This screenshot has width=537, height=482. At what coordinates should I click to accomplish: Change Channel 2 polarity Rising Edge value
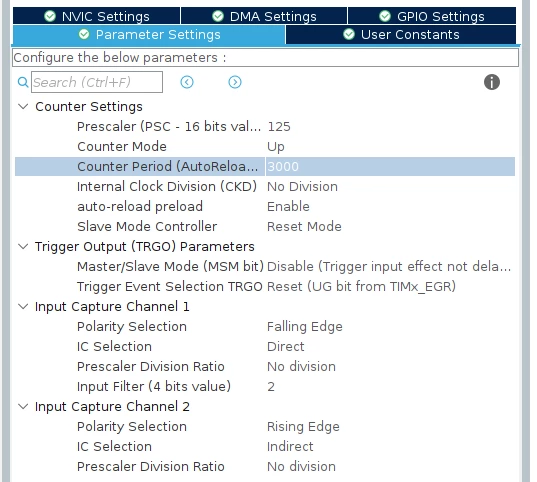pyautogui.click(x=303, y=427)
